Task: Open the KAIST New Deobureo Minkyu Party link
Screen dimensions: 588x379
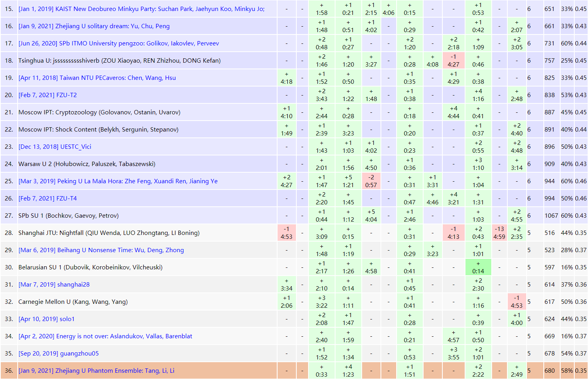Action: [x=141, y=9]
